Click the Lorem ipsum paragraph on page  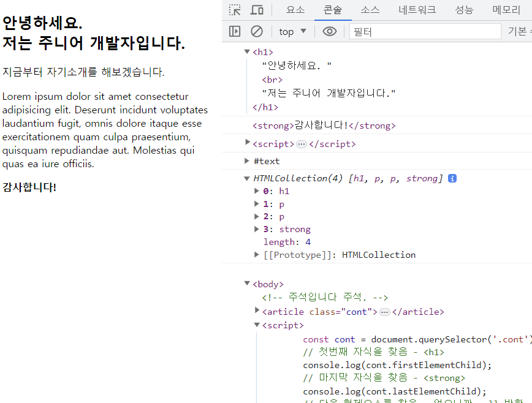105,130
